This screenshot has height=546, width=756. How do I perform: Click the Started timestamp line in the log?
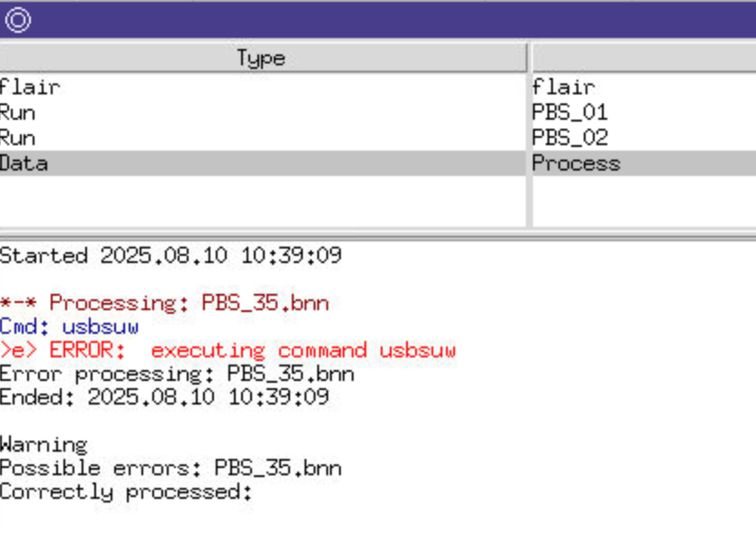pyautogui.click(x=170, y=256)
